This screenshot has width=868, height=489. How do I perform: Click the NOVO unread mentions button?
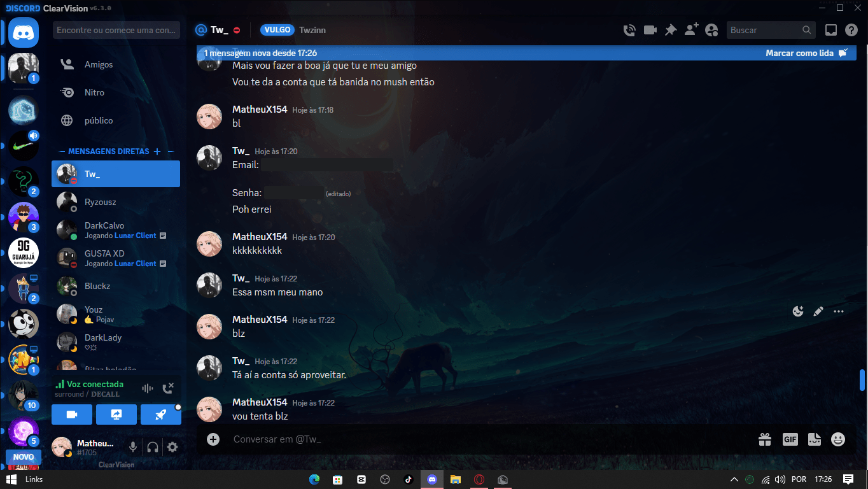click(x=24, y=457)
